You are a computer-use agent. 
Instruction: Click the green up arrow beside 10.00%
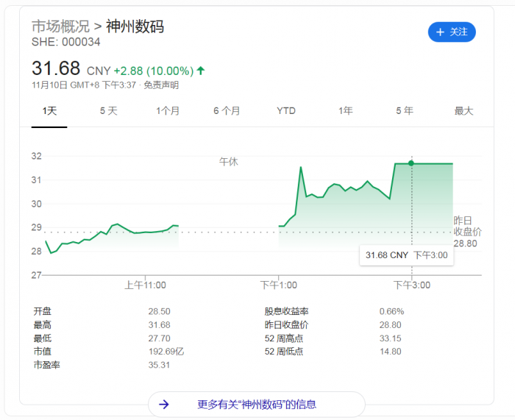pyautogui.click(x=201, y=71)
